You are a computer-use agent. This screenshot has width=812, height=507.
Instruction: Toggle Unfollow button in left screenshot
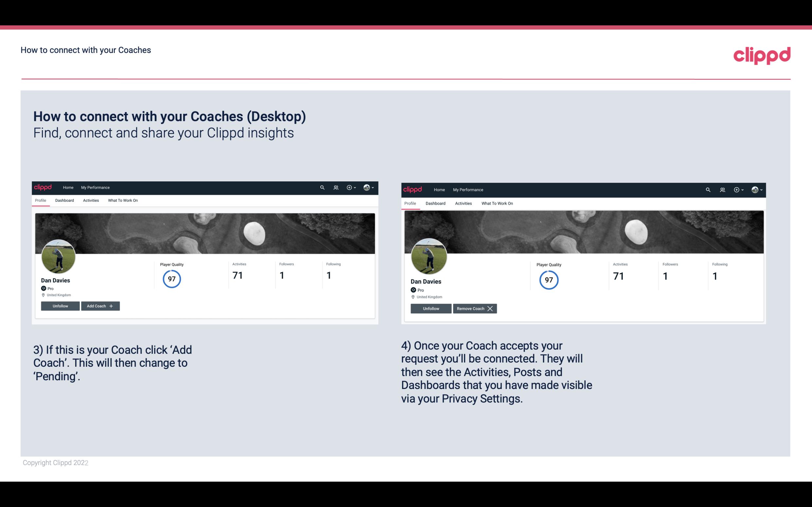click(60, 306)
